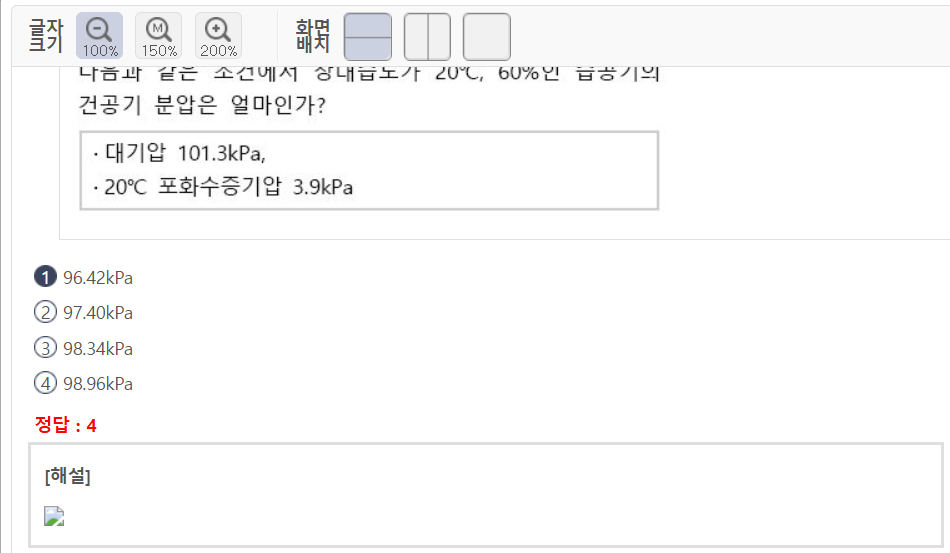Click the broken image in 해설 box
This screenshot has width=950, height=553.
pos(54,516)
